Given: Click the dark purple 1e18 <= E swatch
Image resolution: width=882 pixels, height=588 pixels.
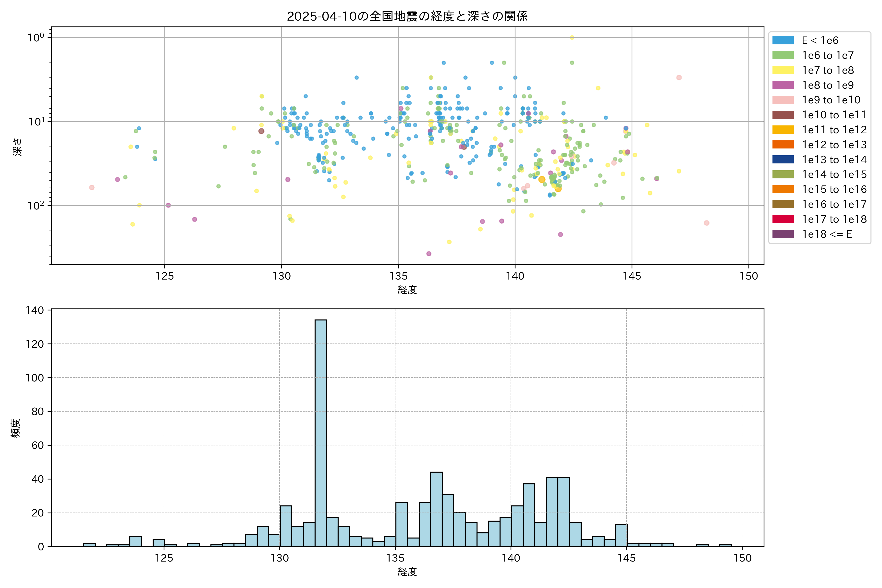Looking at the screenshot, I should click(x=783, y=234).
